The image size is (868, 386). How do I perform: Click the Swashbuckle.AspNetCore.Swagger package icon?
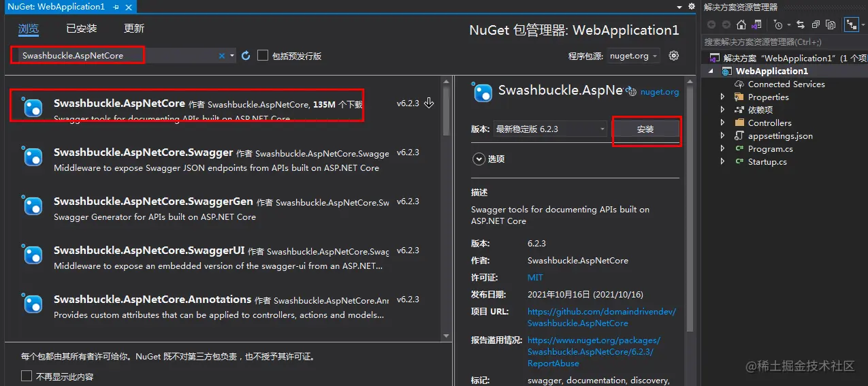click(x=33, y=157)
